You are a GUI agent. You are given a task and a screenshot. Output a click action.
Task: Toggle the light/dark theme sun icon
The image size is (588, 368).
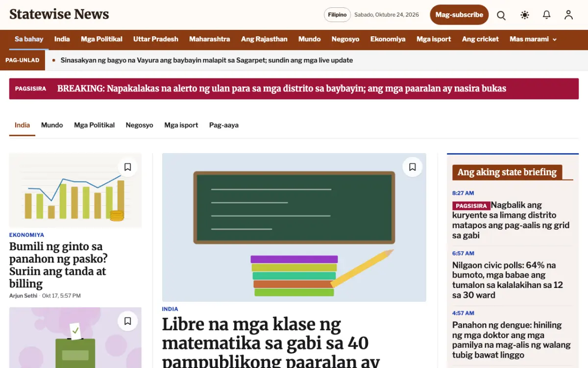point(525,15)
